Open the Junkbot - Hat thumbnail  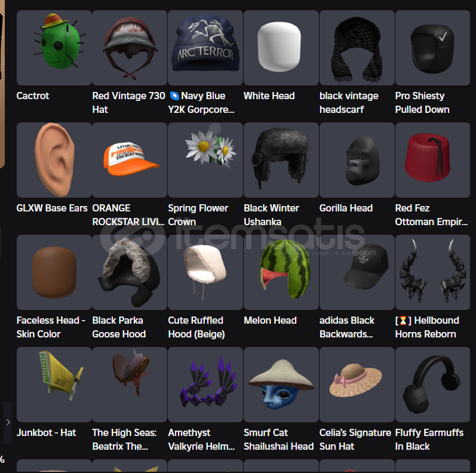coord(54,385)
